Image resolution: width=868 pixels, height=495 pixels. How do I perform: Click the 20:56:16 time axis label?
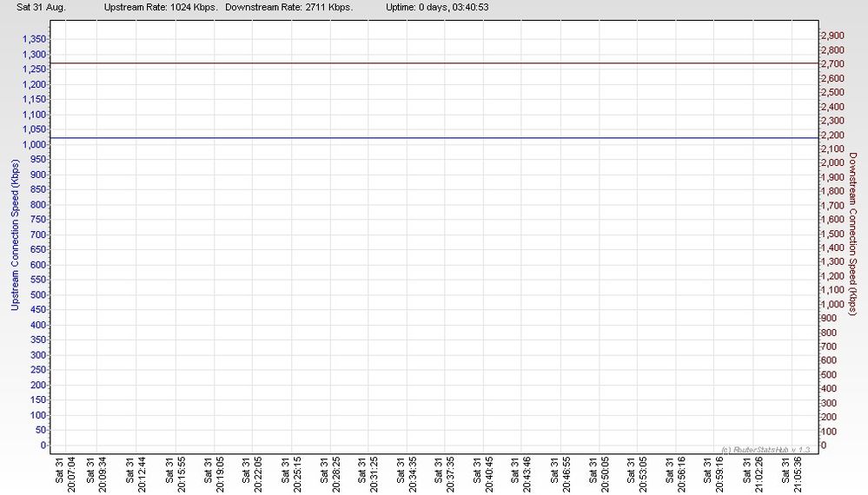click(680, 474)
